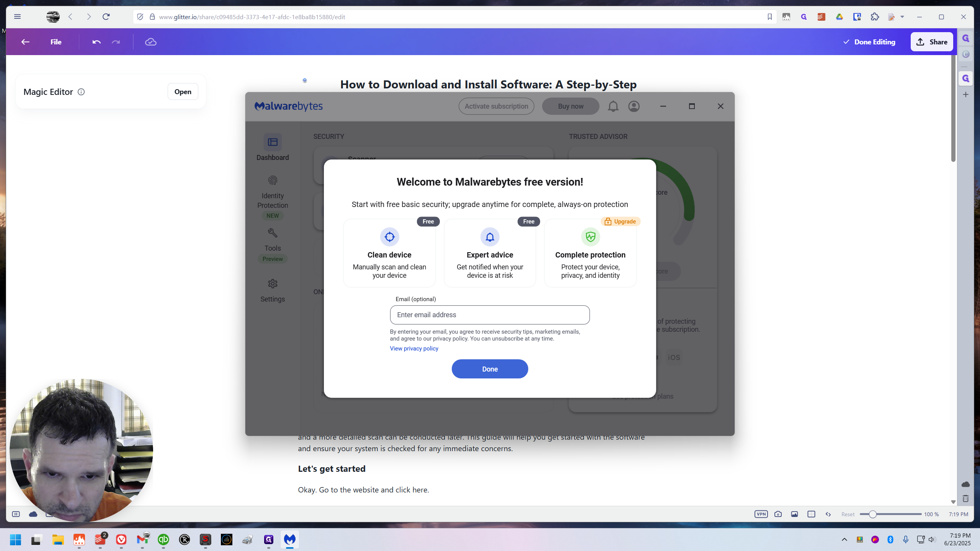This screenshot has height=551, width=980.
Task: Click the Bluetooth tray icon
Action: coord(890,540)
